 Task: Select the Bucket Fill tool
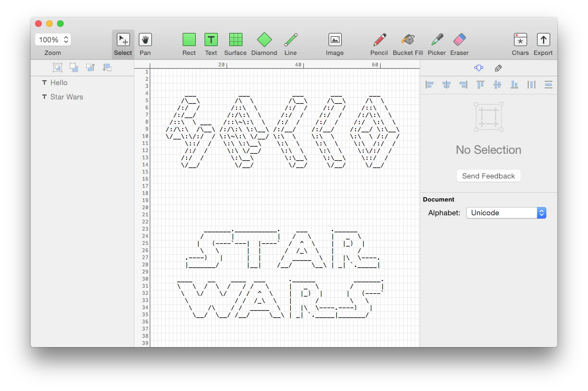[408, 44]
